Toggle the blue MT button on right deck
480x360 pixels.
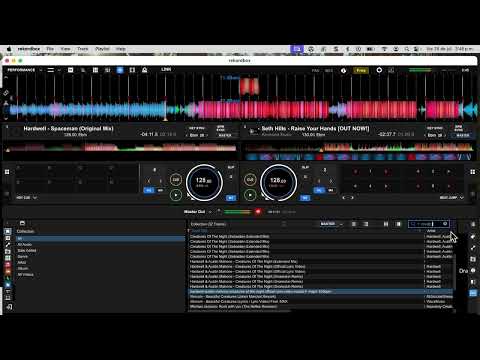tap(305, 198)
